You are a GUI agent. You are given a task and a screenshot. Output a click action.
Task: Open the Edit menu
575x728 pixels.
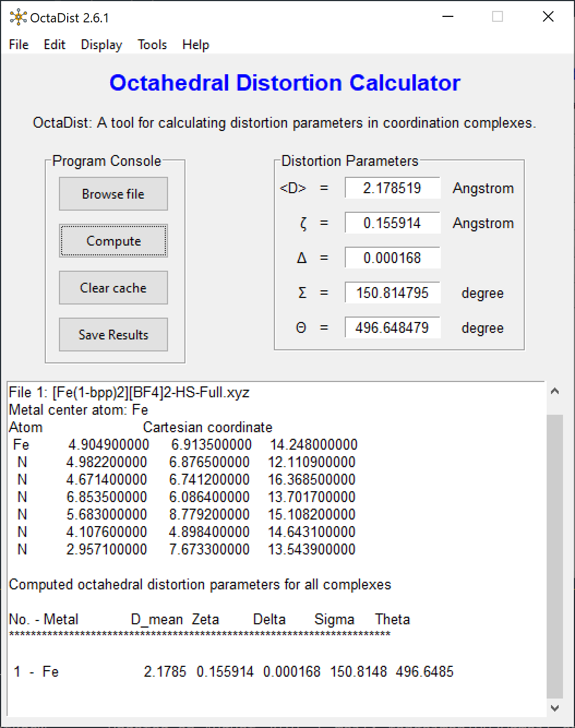point(55,45)
